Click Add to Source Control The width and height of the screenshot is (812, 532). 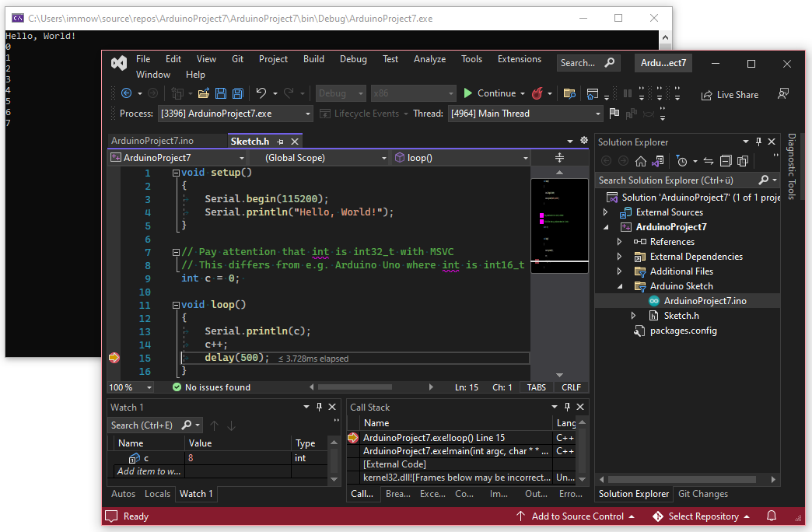click(576, 516)
